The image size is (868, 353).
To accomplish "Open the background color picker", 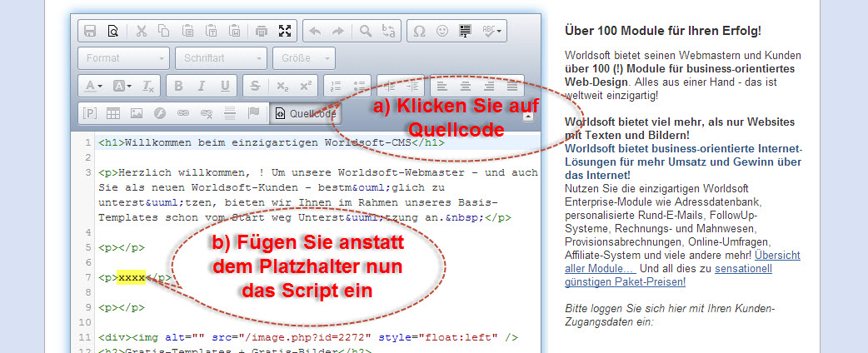I will point(122,86).
